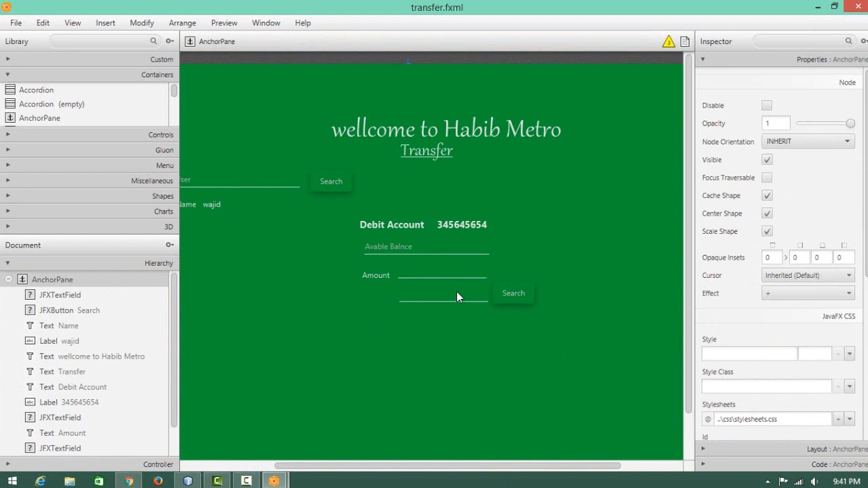Open the Edit menu
Image resolution: width=868 pixels, height=488 pixels.
point(43,23)
